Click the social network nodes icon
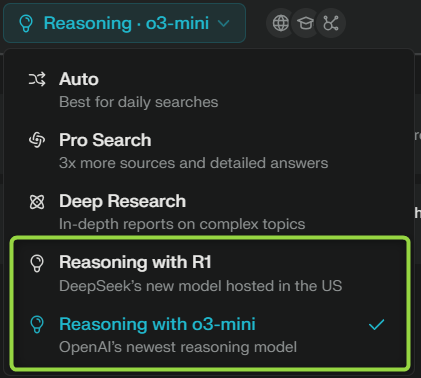 pos(331,23)
